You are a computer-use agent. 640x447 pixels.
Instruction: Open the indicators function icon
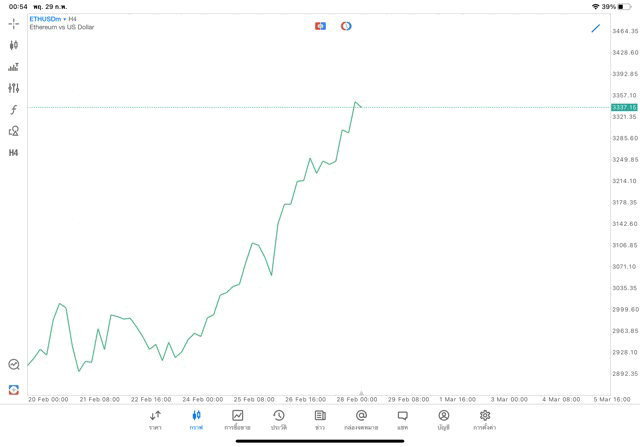coord(14,110)
